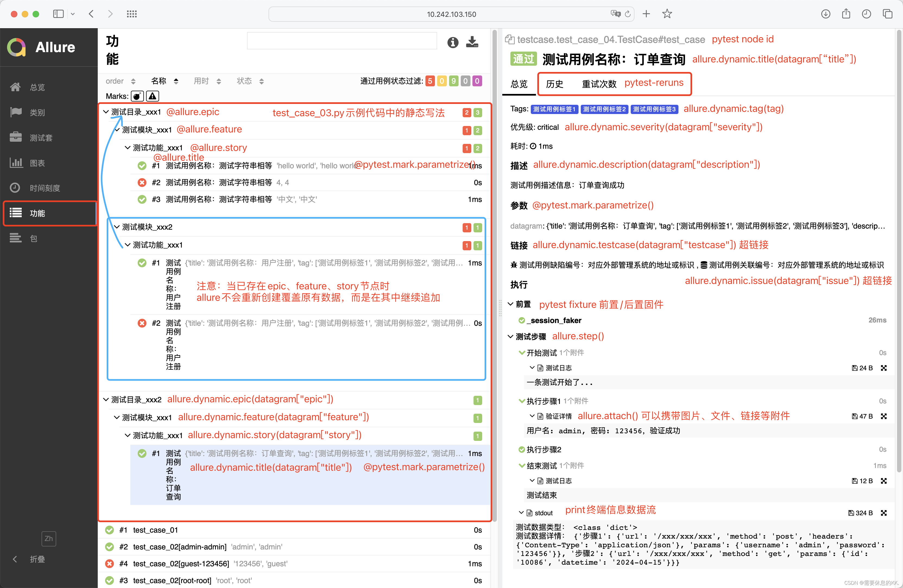Switch to the 历史 history tab

coord(554,84)
